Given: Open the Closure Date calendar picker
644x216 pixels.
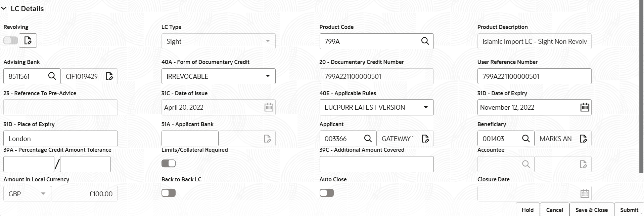Looking at the screenshot, I should pos(584,193).
